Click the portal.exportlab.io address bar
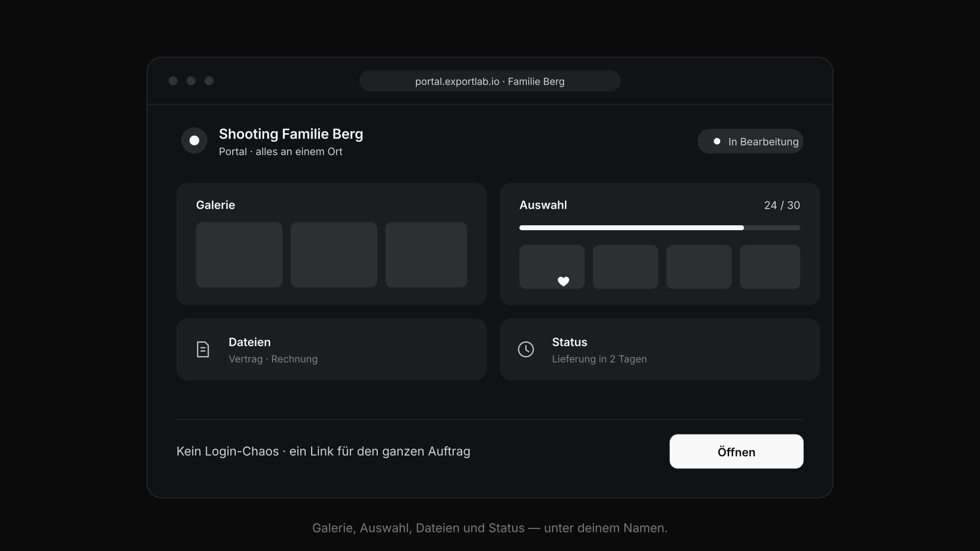 pos(490,81)
